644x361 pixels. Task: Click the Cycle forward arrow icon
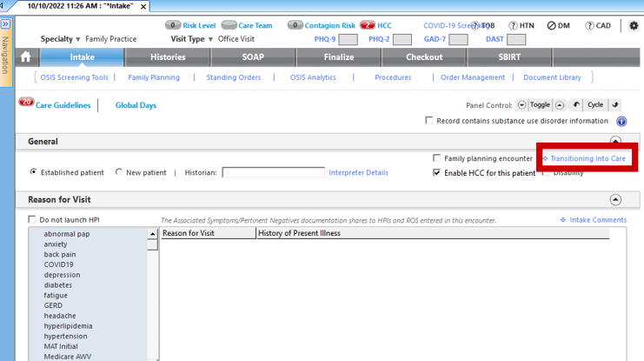point(614,105)
